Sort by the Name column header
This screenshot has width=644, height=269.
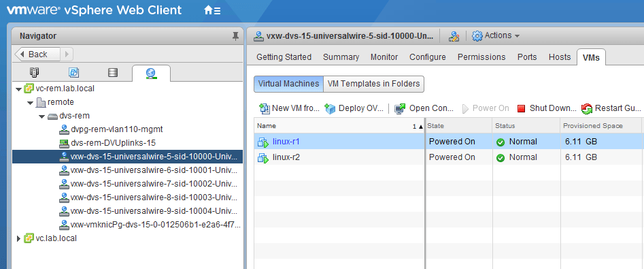tap(339, 126)
